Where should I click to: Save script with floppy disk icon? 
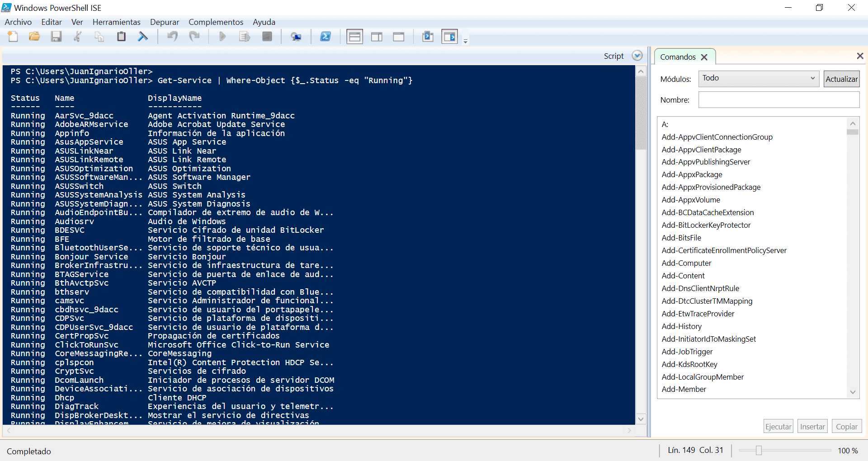[x=56, y=37]
